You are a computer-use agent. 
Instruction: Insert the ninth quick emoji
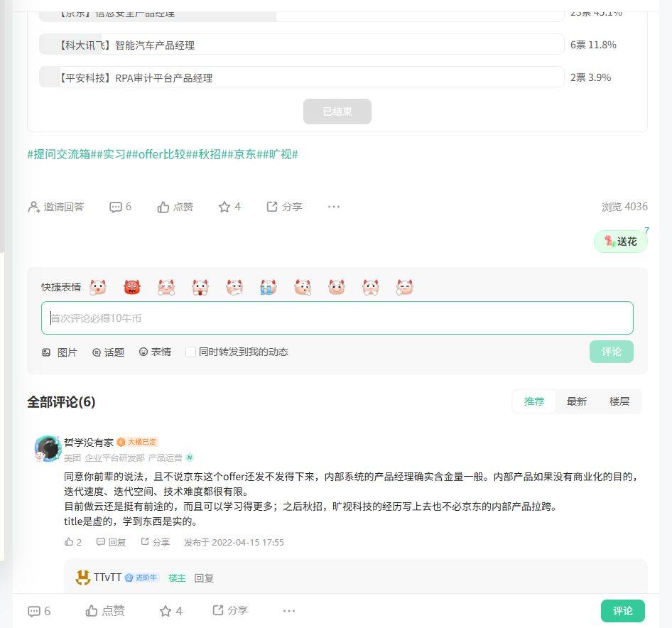(x=371, y=287)
